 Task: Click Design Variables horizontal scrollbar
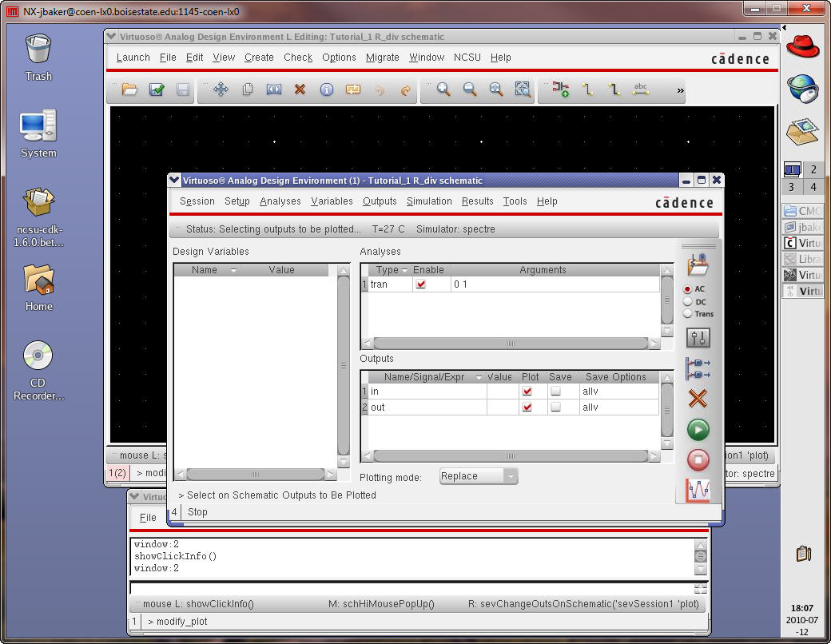(x=255, y=474)
